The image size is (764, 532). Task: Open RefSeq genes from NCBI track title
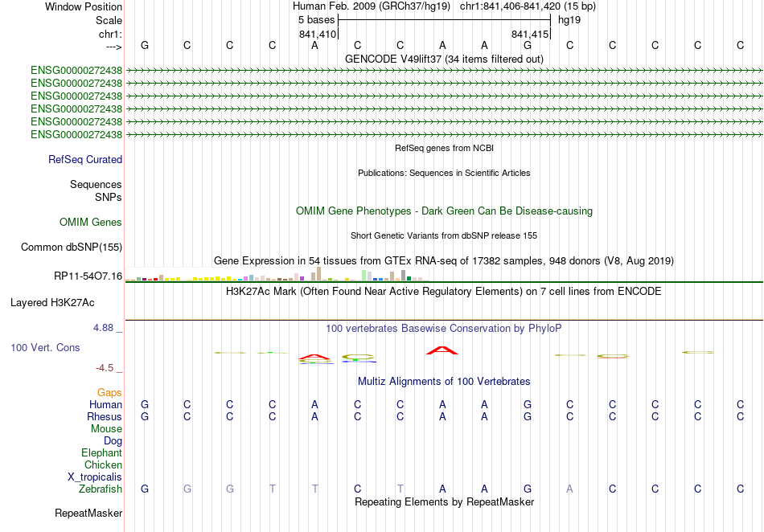[444, 148]
